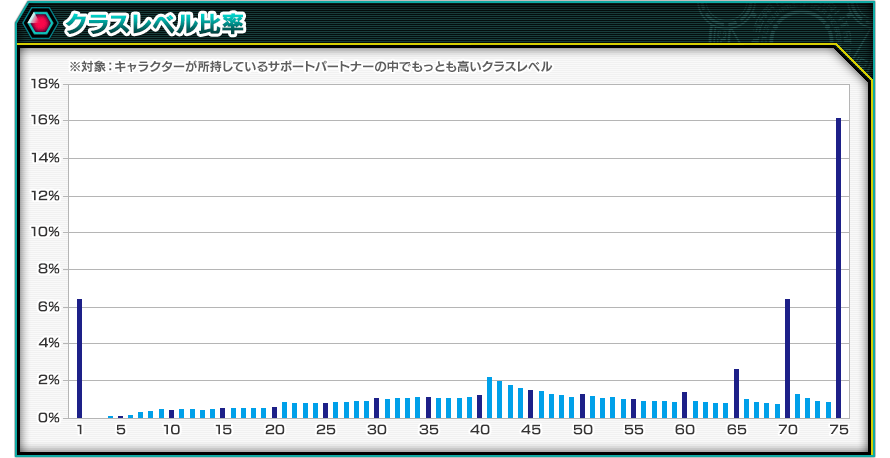Click the tall bar at level 75
890x458 pixels.
[x=838, y=268]
